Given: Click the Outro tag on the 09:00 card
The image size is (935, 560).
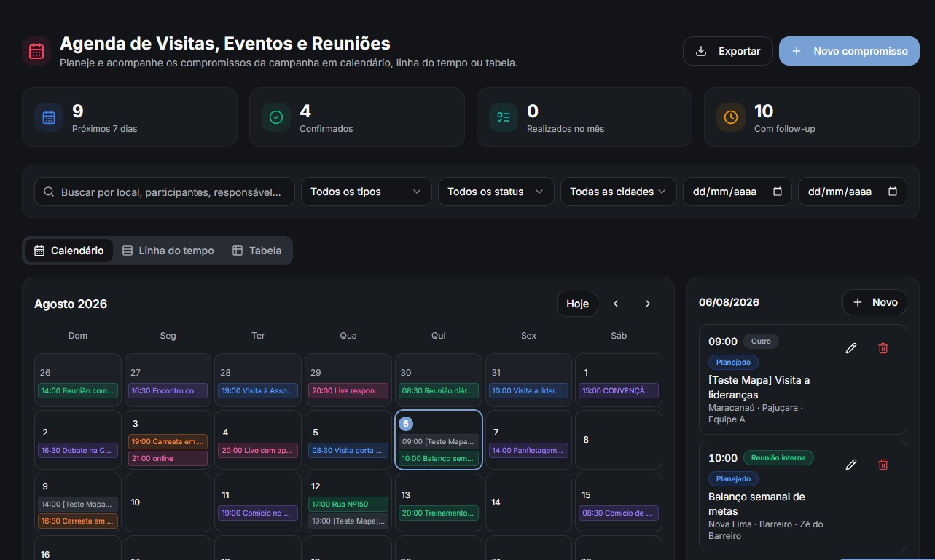Looking at the screenshot, I should (761, 341).
